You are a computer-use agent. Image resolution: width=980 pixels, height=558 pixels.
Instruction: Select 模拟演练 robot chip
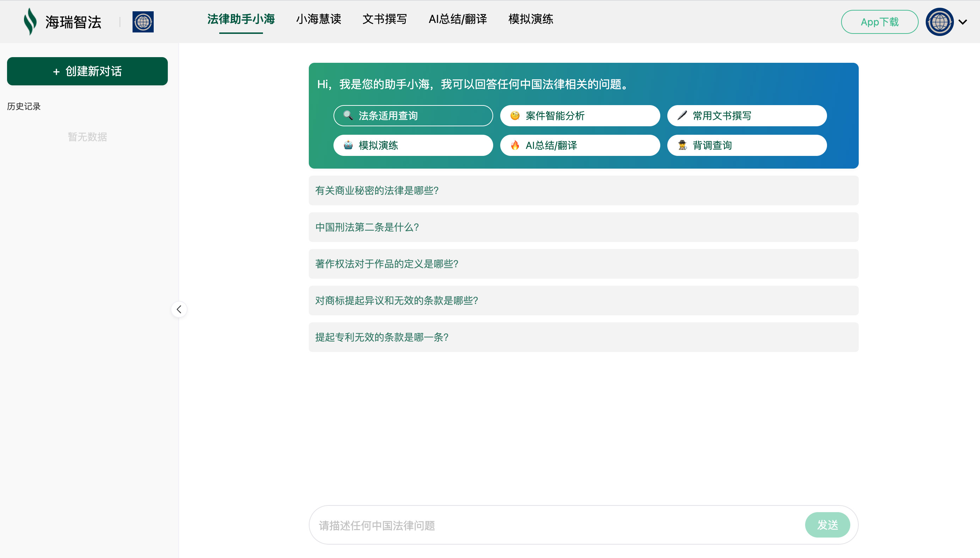[x=413, y=145]
